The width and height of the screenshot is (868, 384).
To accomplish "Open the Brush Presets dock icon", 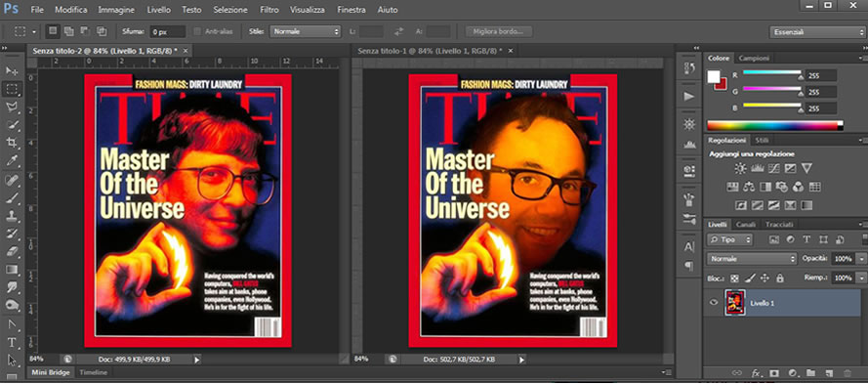I will click(x=689, y=219).
